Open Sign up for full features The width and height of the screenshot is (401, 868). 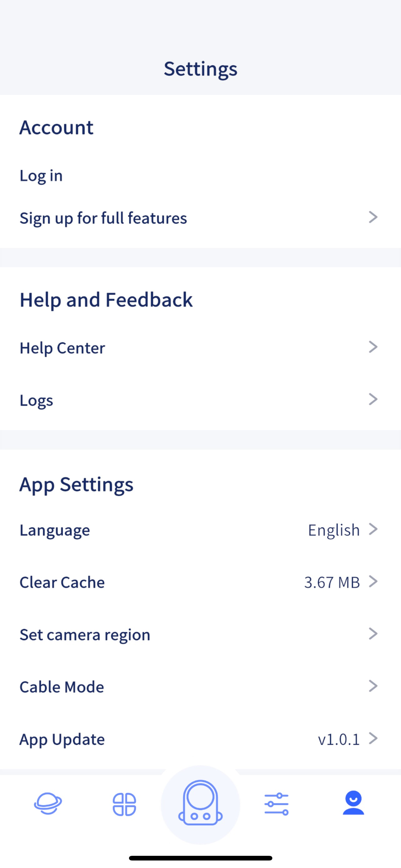200,218
